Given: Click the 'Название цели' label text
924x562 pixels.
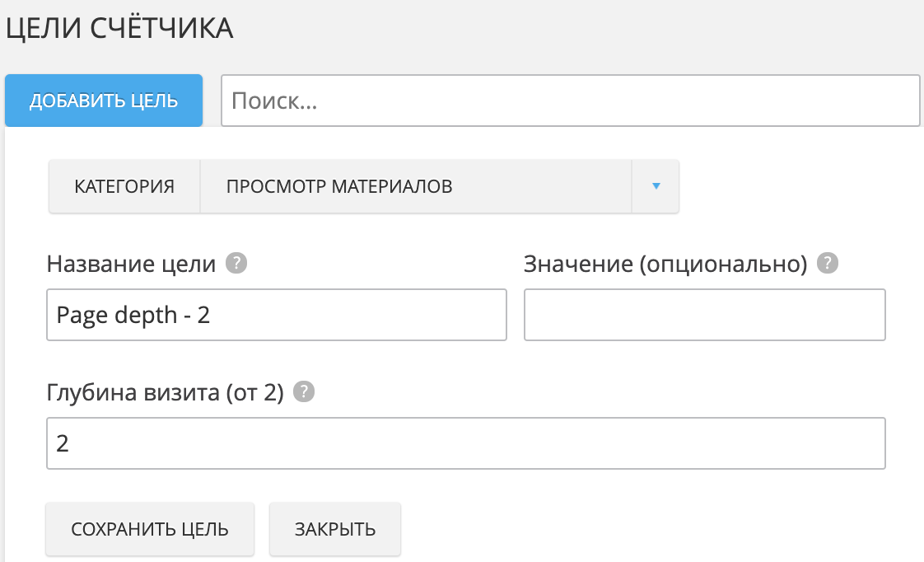Looking at the screenshot, I should [x=132, y=264].
